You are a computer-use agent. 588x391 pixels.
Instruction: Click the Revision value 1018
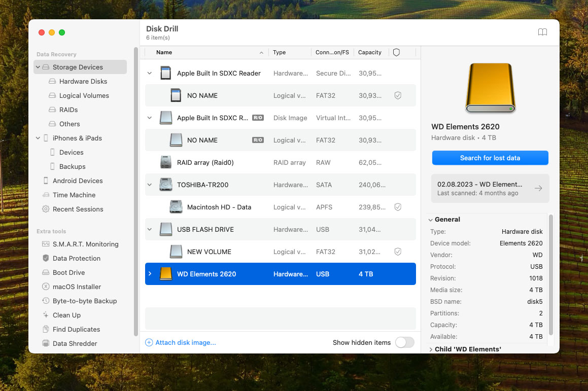pos(536,278)
